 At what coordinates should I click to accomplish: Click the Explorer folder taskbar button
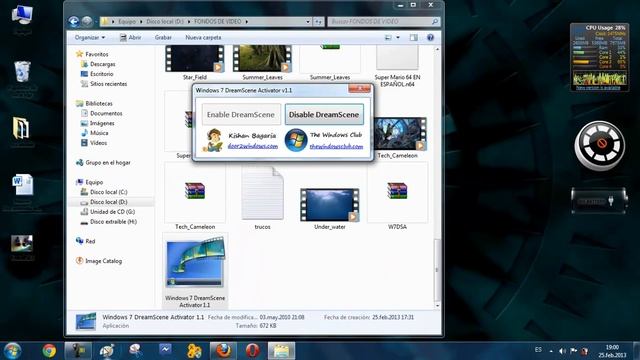281,351
